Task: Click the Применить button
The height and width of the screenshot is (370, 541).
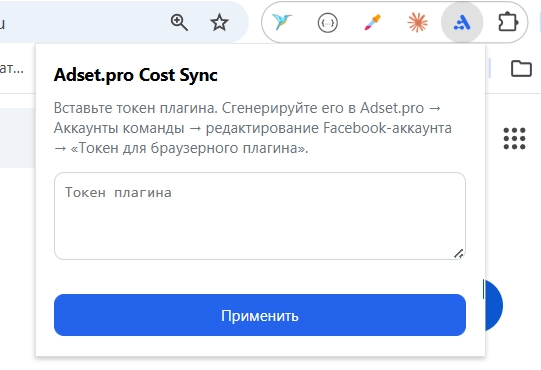Action: click(x=260, y=315)
